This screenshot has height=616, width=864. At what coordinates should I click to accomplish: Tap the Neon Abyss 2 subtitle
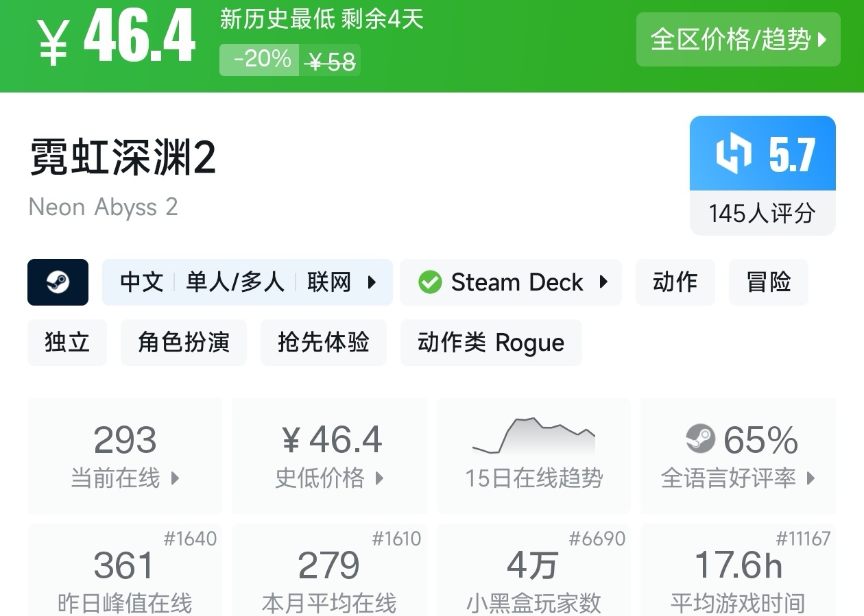click(x=104, y=207)
